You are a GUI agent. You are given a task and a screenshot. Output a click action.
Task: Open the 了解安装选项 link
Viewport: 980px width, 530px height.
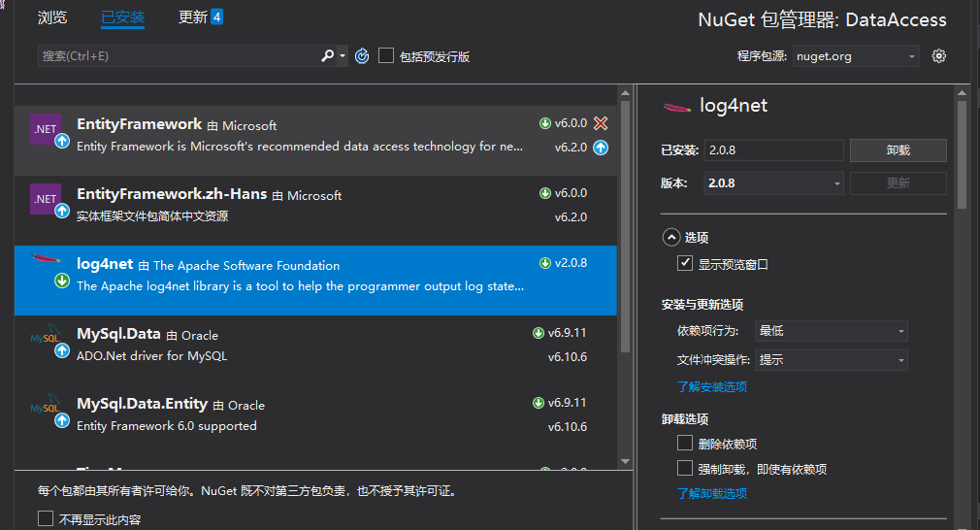(x=712, y=387)
